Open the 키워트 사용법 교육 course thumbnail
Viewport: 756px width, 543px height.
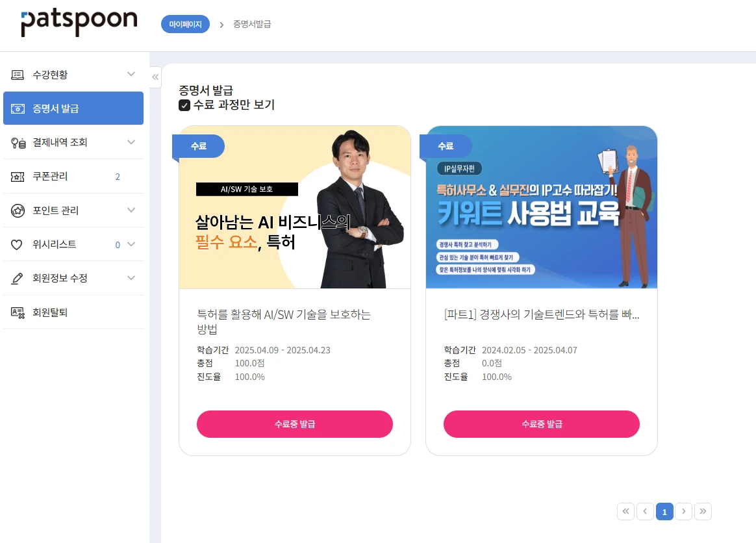[542, 207]
